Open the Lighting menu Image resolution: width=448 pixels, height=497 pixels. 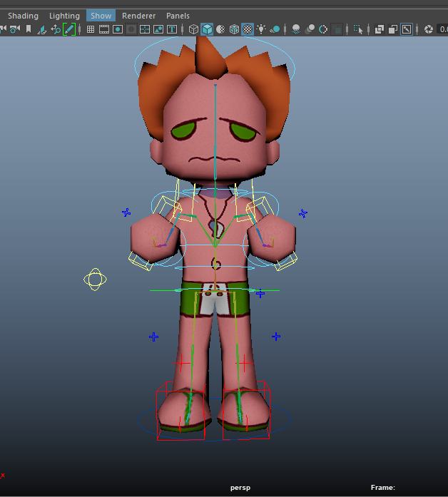64,16
